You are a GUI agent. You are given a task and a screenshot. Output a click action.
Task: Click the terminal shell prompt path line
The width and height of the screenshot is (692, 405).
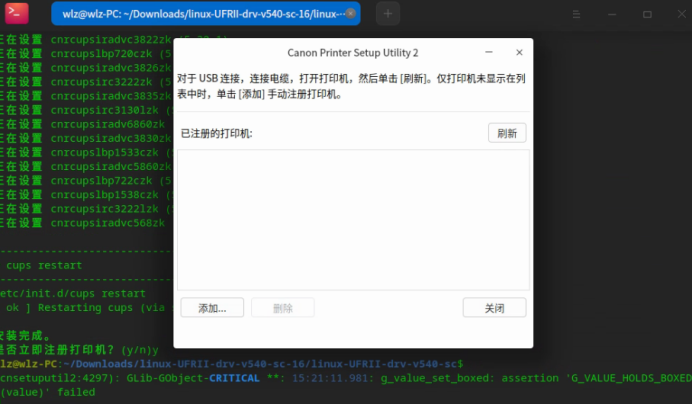coord(232,364)
